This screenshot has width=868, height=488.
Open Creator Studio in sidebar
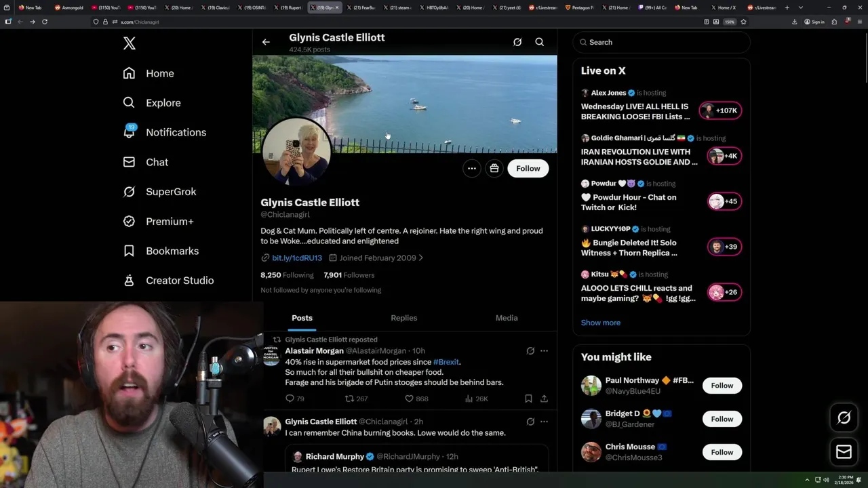(x=168, y=281)
